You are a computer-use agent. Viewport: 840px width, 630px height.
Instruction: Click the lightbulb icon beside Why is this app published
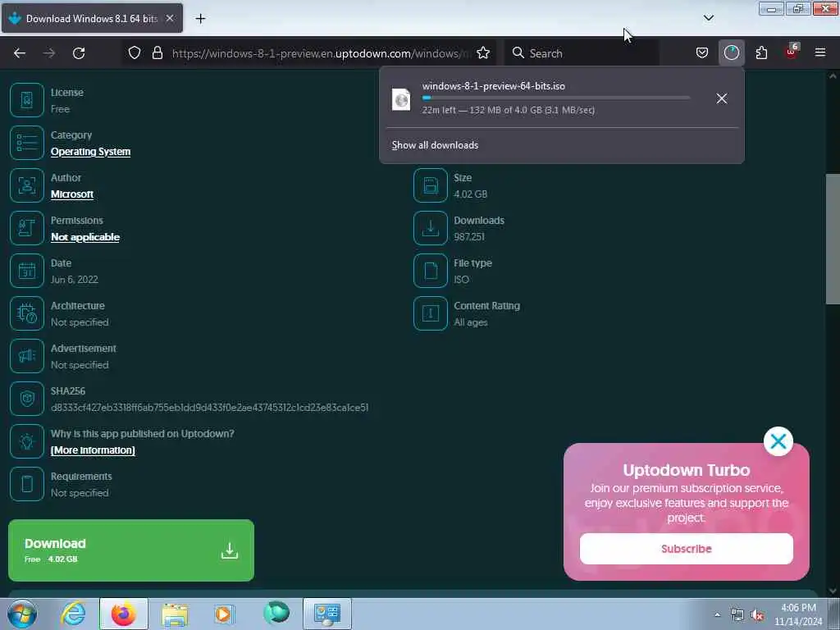(x=27, y=441)
